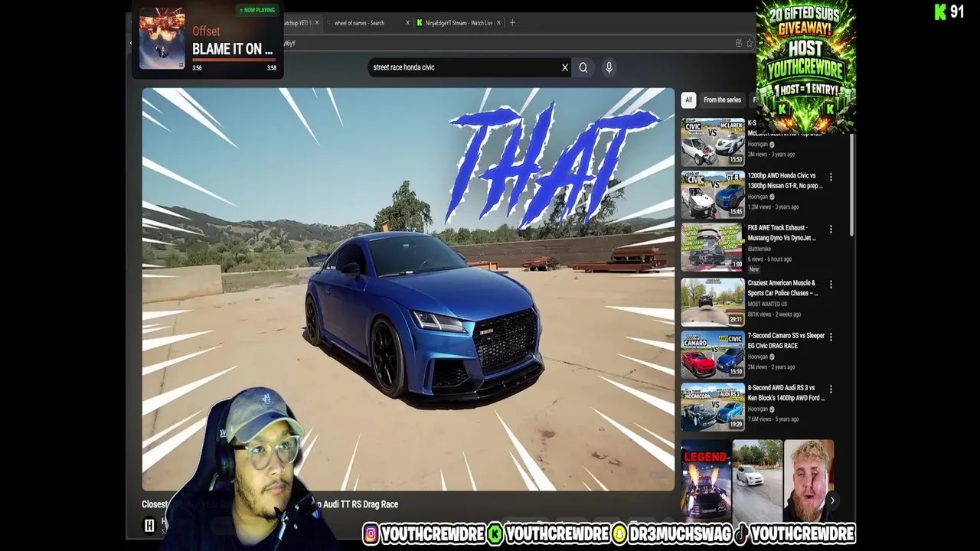Click the main Audi TT RS video player
Viewport: 980px width, 551px height.
408,289
